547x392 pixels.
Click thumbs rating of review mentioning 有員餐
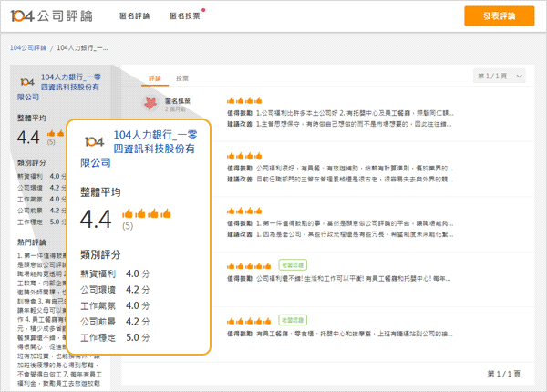pyautogui.click(x=244, y=156)
